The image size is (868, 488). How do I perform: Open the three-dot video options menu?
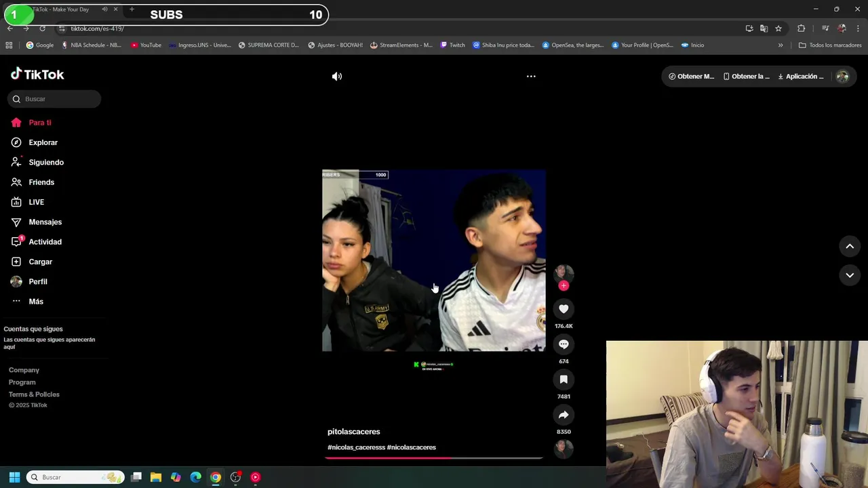click(x=531, y=77)
